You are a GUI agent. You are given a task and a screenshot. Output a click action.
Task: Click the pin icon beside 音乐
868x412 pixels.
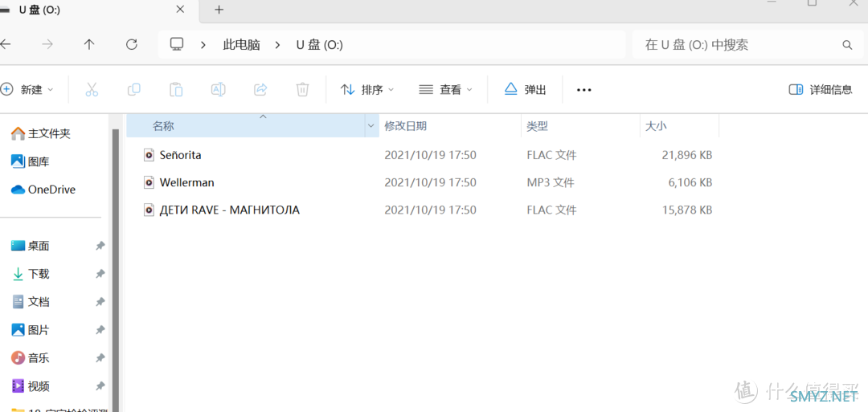click(100, 358)
